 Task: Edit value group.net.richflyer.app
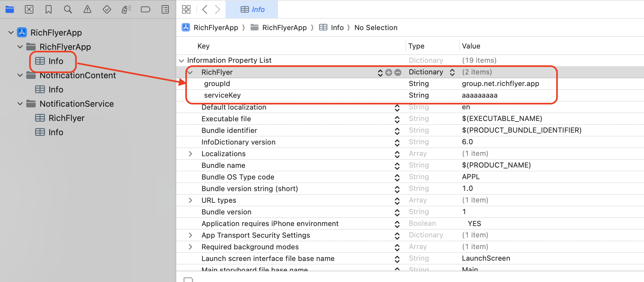click(x=500, y=84)
